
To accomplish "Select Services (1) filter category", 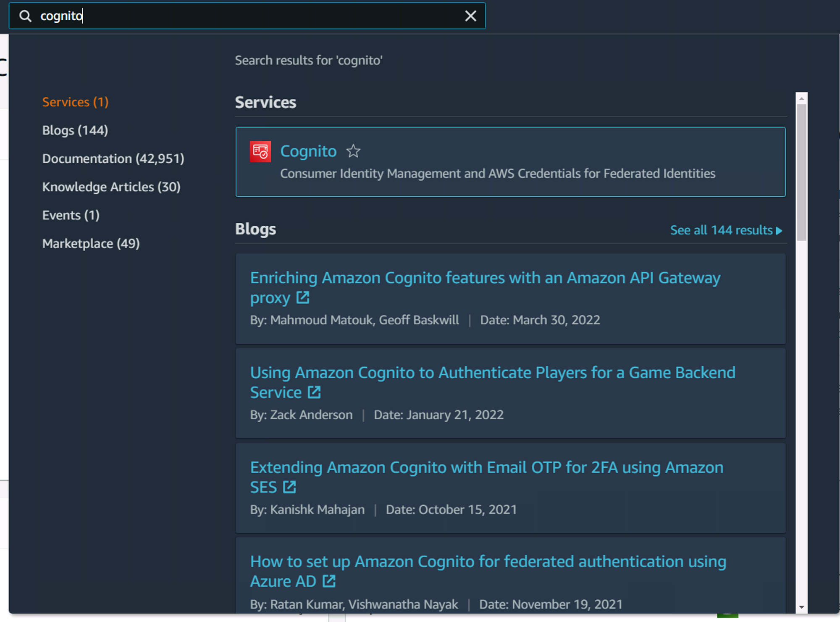I will (x=76, y=102).
